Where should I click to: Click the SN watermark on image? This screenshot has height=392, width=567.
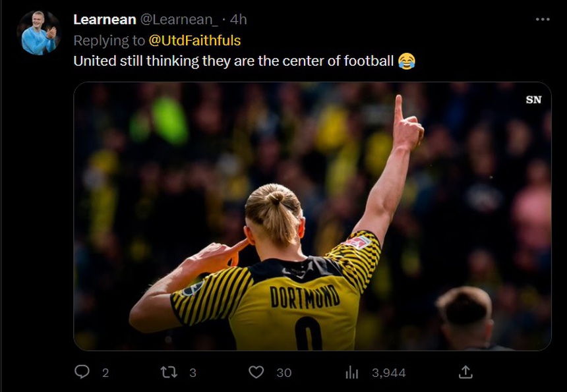tap(533, 99)
